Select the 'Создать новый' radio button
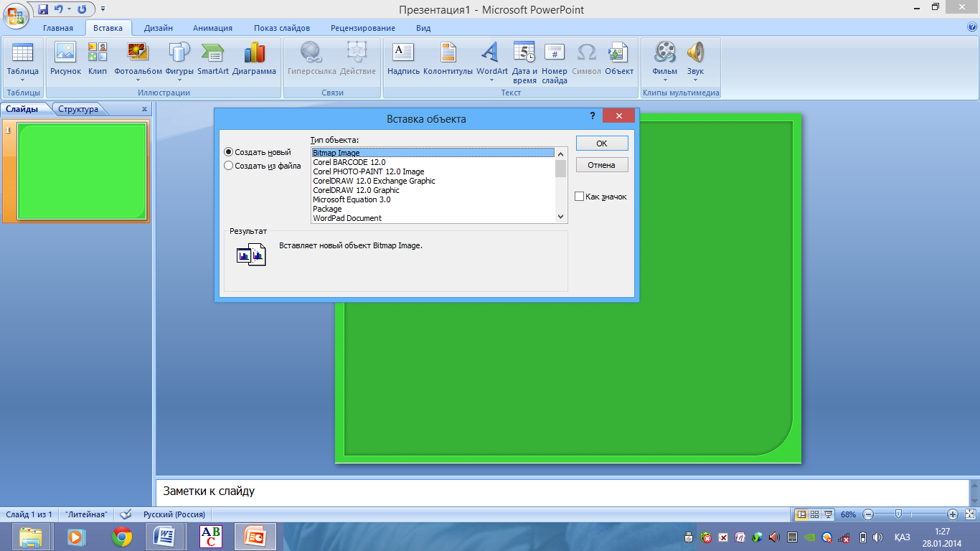Image resolution: width=980 pixels, height=551 pixels. [x=229, y=152]
